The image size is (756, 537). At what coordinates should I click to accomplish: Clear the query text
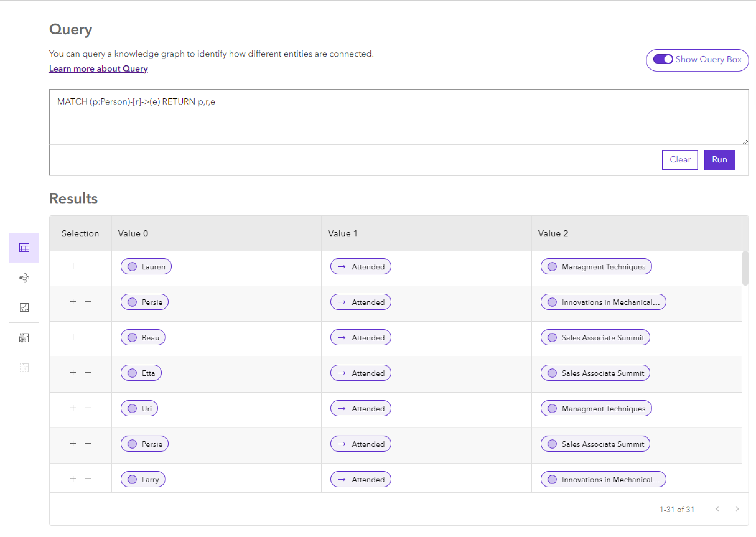click(x=680, y=160)
